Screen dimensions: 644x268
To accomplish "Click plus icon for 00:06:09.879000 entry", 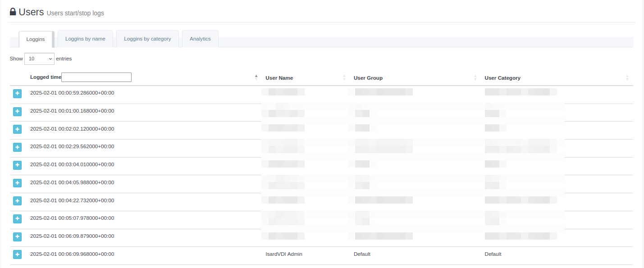I will coord(17,236).
